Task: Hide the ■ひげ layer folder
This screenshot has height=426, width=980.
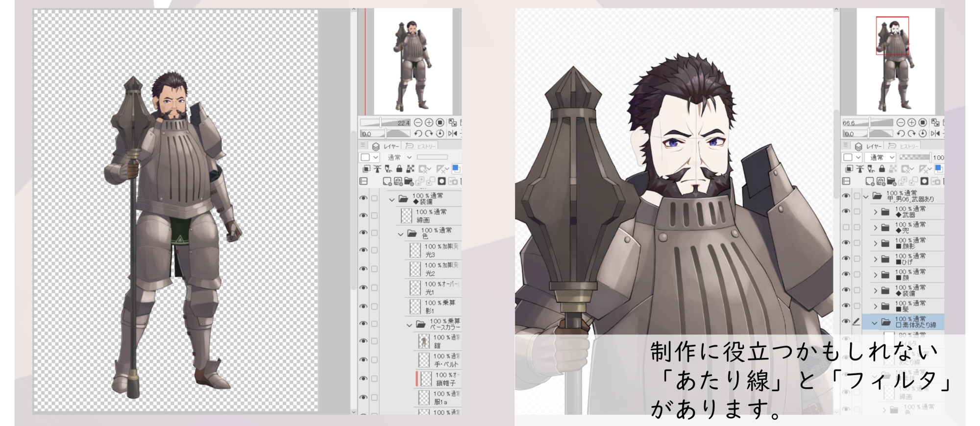Action: pyautogui.click(x=846, y=259)
